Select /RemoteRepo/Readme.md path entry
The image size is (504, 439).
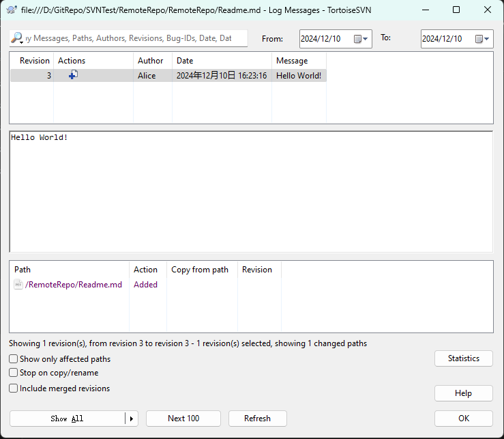point(74,285)
